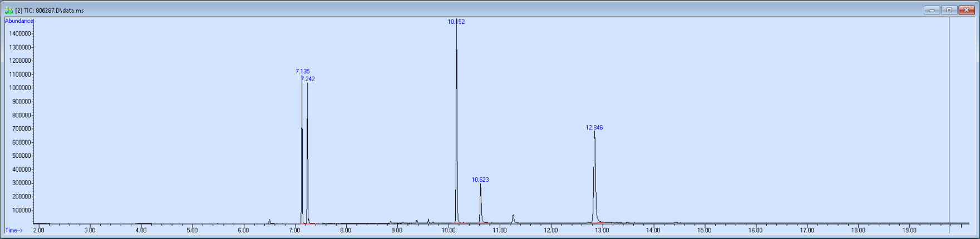980x239 pixels.
Task: Click the 2.00 time axis tick label
Action: tap(39, 230)
